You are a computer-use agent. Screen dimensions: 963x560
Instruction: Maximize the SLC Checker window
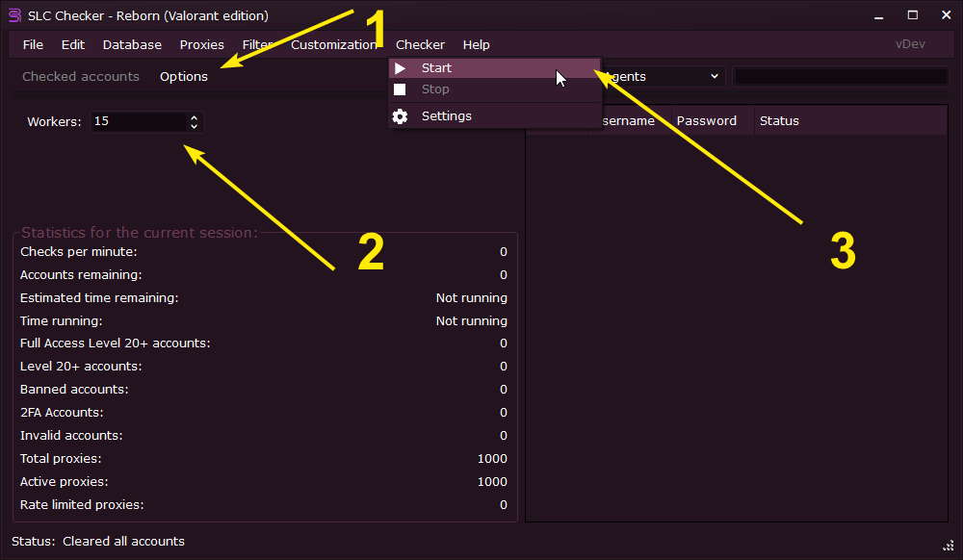tap(913, 15)
